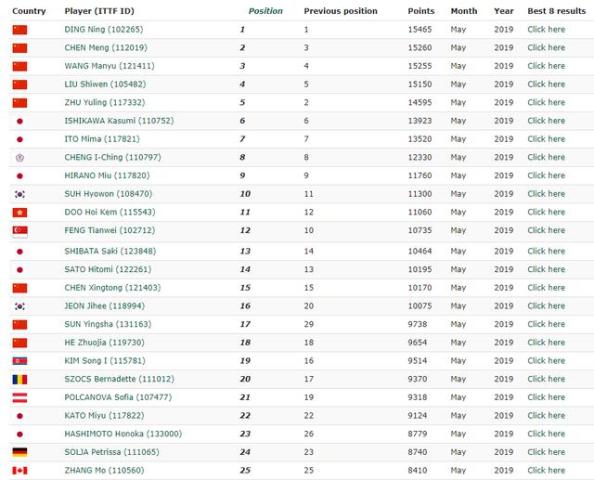Open Best 8 results 'Click here' for ZHU Yuling
The height and width of the screenshot is (480, 594).
(546, 102)
